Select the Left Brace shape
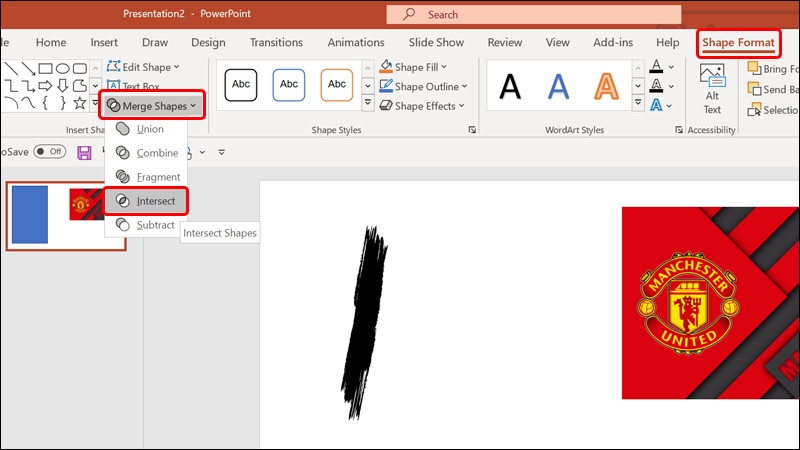800x450 pixels. pos(45,103)
